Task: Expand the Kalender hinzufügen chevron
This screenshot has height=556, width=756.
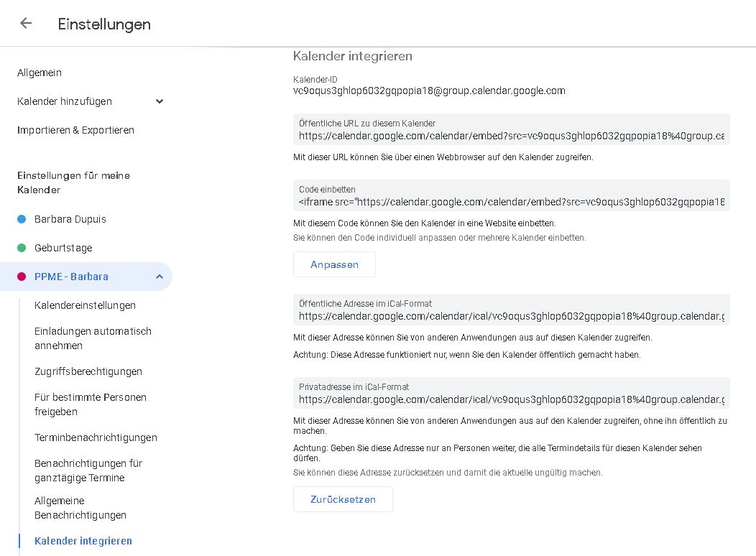Action: 160,101
